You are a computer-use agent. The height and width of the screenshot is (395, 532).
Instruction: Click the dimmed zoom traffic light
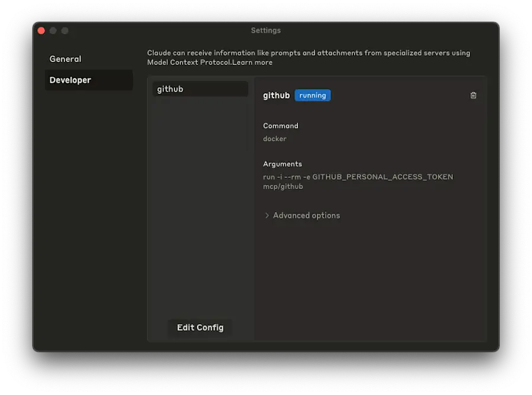pyautogui.click(x=64, y=30)
